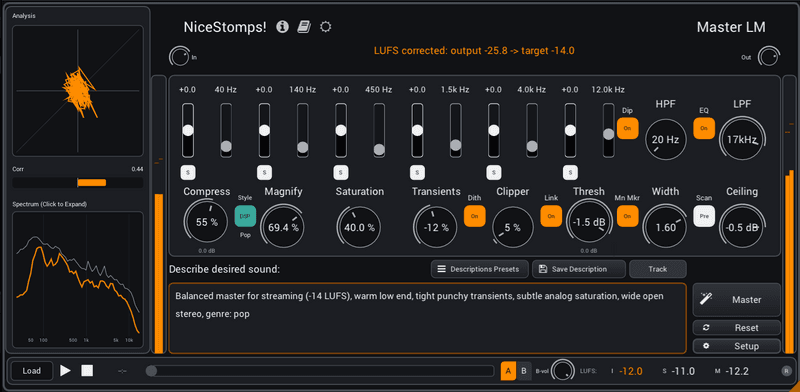Click the Load button
The width and height of the screenshot is (800, 392).
click(32, 371)
